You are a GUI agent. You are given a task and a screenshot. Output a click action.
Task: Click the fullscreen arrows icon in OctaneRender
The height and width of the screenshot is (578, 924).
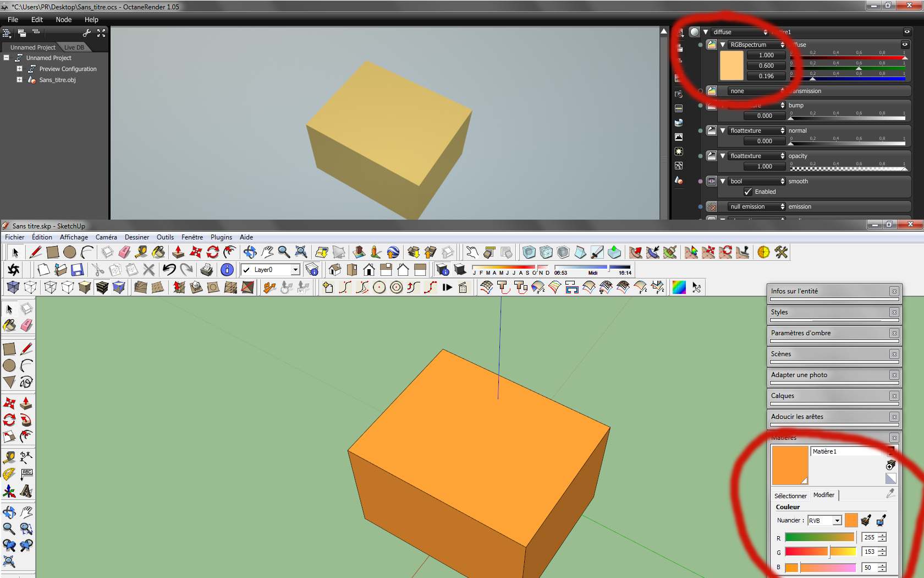[x=101, y=33]
